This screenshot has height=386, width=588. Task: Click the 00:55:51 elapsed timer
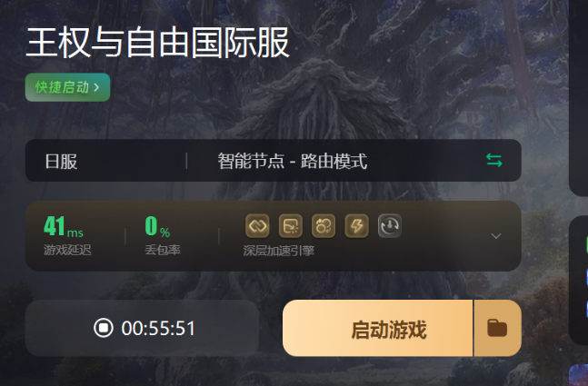coord(158,328)
